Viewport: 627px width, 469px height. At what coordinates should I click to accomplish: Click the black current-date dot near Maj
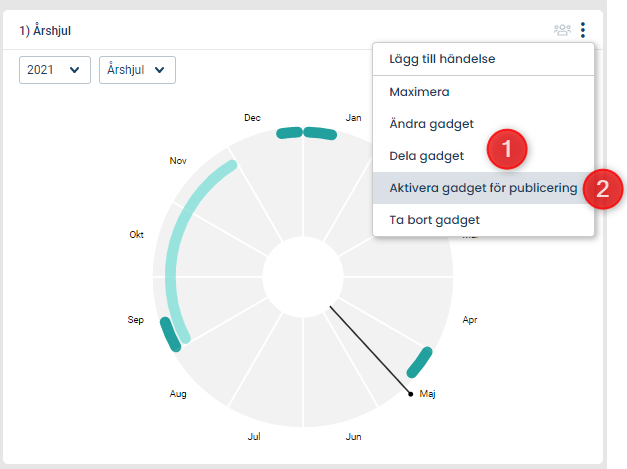411,394
